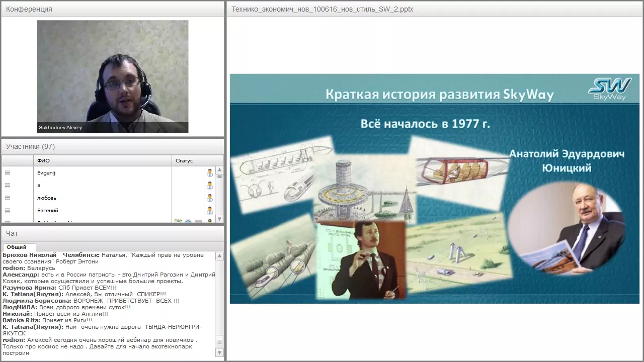Click the up arrow of participants list scrollbar
This screenshot has height=362, width=644.
point(219,170)
